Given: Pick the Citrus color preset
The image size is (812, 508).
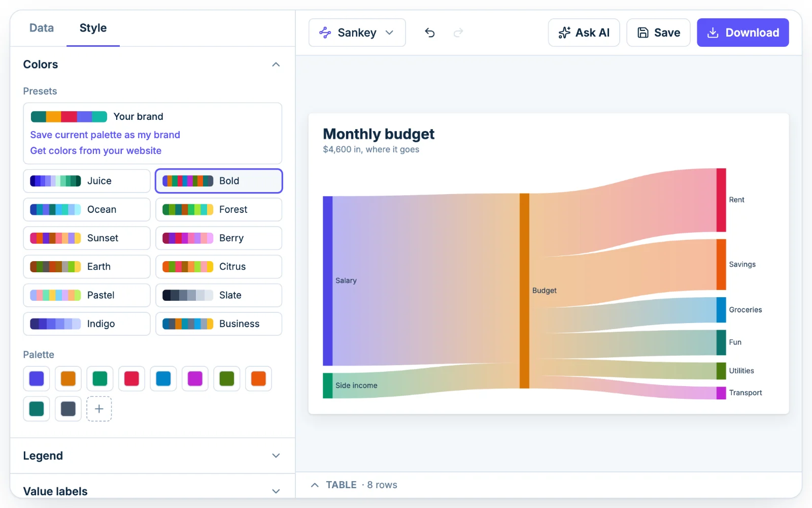Looking at the screenshot, I should coord(219,267).
